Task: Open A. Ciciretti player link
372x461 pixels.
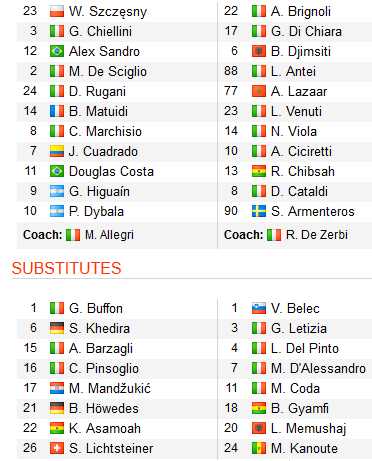Action: click(301, 152)
